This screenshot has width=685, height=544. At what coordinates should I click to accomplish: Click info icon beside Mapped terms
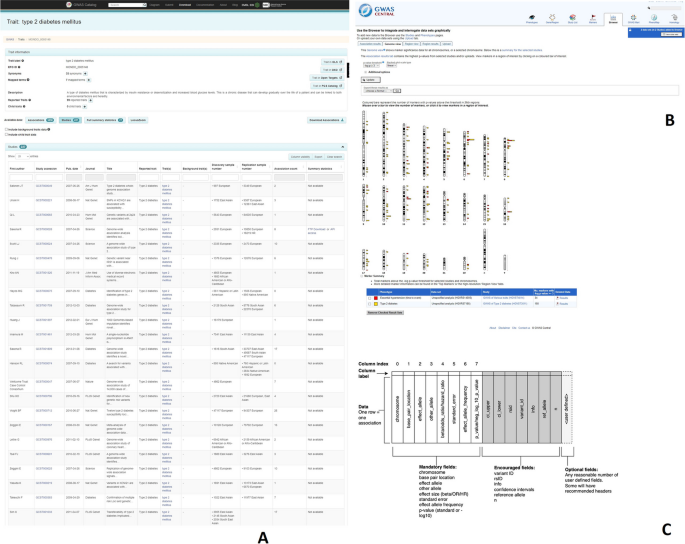[x=28, y=80]
